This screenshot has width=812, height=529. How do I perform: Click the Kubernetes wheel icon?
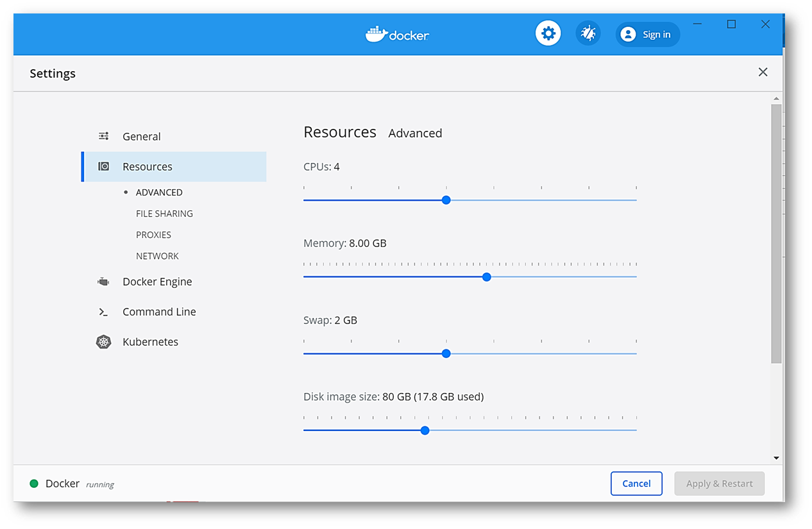(x=103, y=342)
